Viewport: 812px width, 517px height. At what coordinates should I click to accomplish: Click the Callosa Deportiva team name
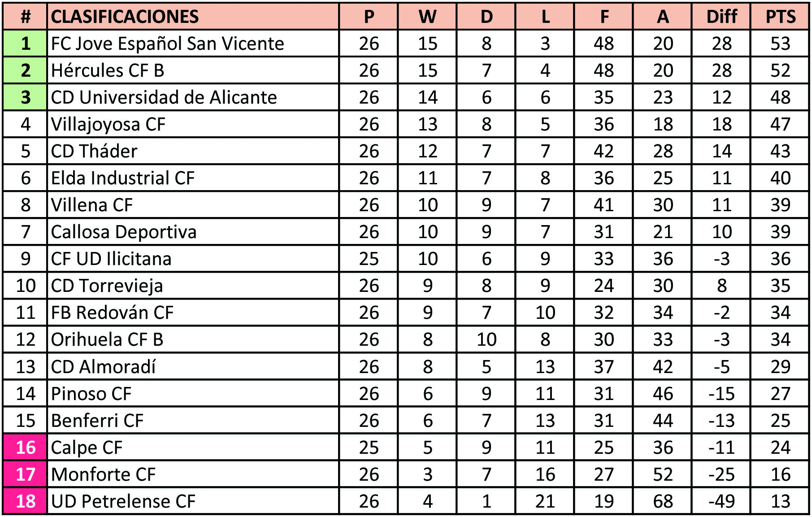click(x=124, y=232)
